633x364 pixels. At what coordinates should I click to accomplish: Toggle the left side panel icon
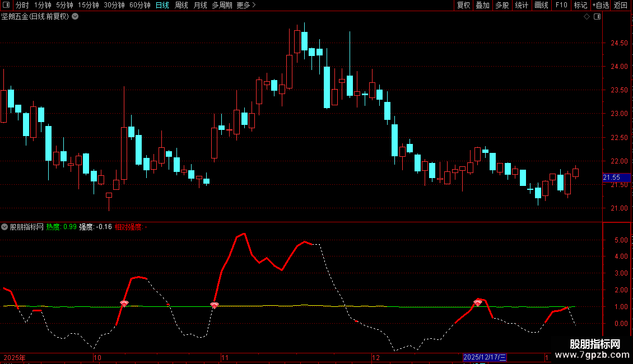6,5
